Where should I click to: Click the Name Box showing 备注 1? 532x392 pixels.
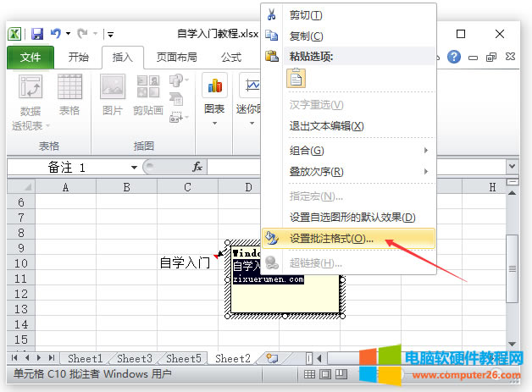click(68, 167)
